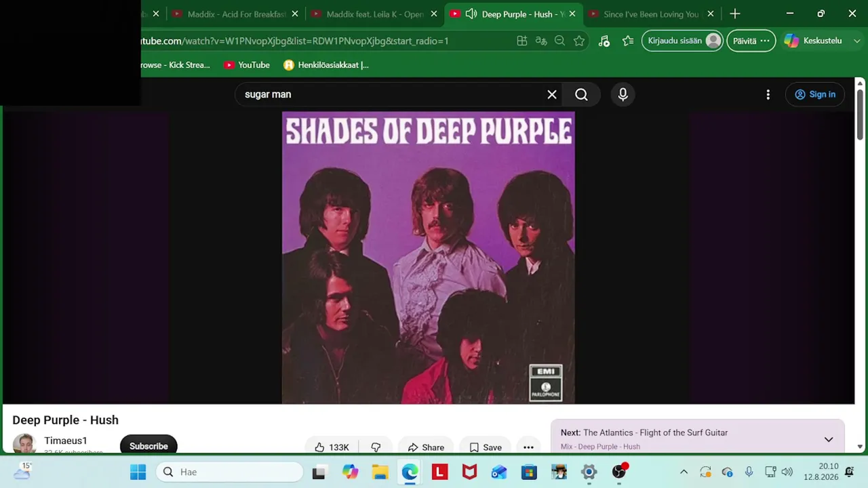The height and width of the screenshot is (488, 868).
Task: Save the video to a playlist
Action: click(486, 447)
